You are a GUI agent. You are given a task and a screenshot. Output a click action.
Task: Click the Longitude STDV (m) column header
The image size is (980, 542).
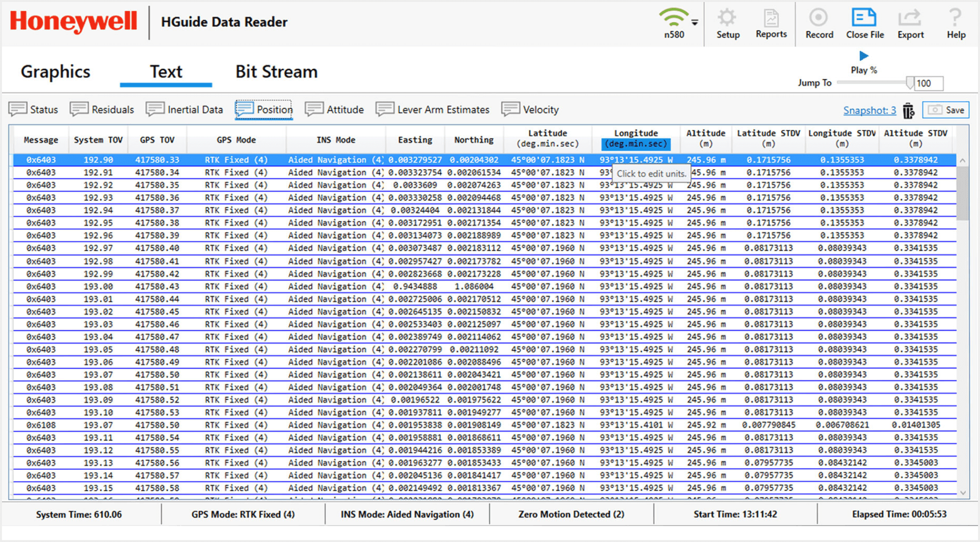click(842, 138)
